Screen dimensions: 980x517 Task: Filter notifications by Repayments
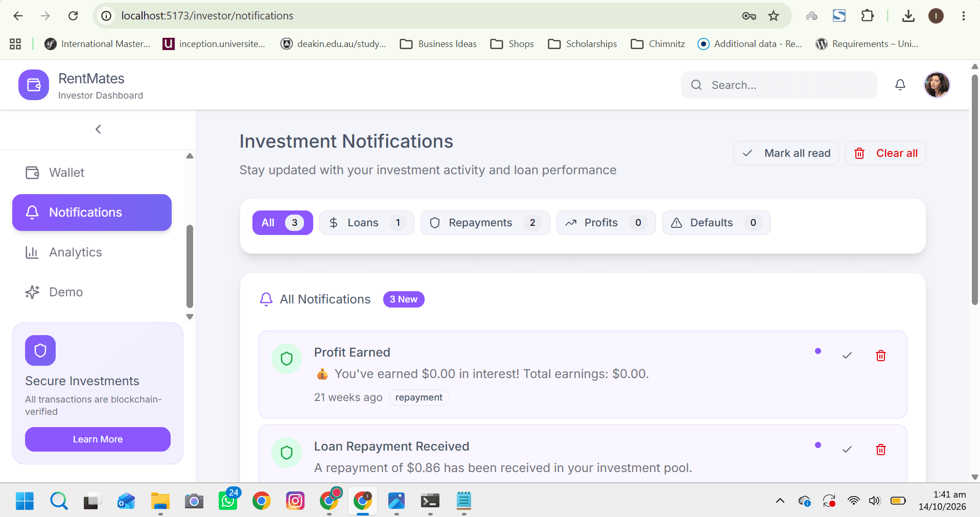coord(485,223)
